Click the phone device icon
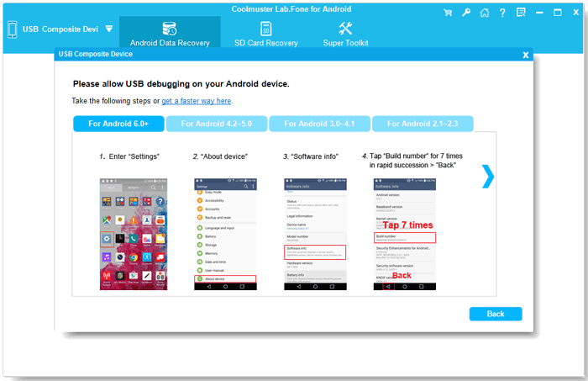The height and width of the screenshot is (381, 588). click(x=13, y=29)
